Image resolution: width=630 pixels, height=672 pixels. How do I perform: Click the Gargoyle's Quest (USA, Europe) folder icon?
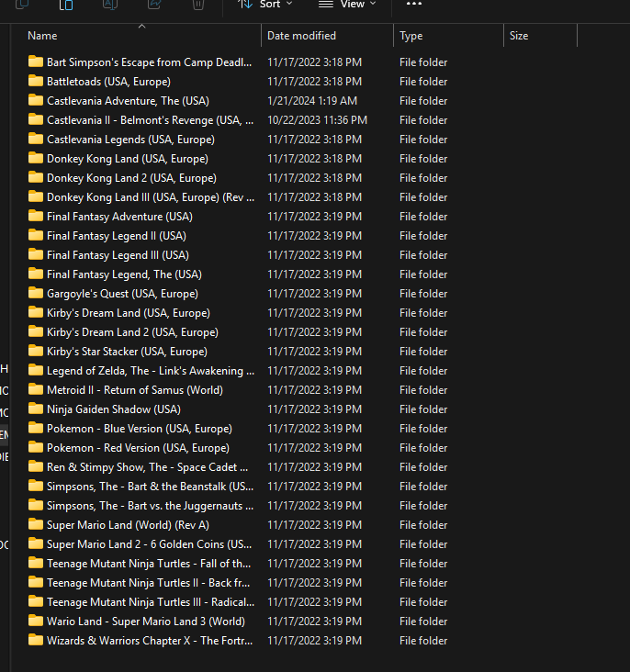tap(36, 294)
